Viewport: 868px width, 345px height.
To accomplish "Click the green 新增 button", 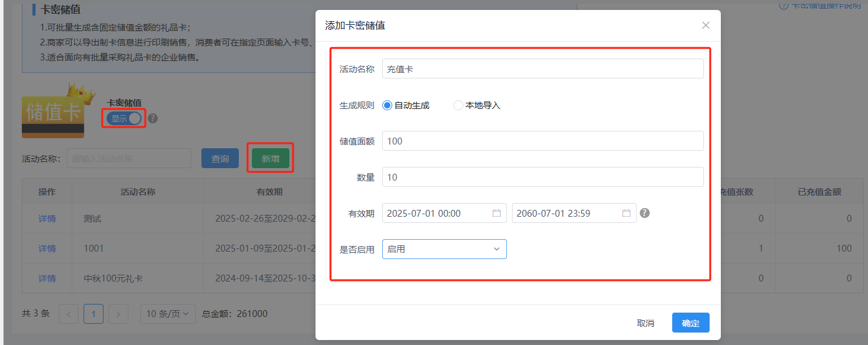I will 270,159.
